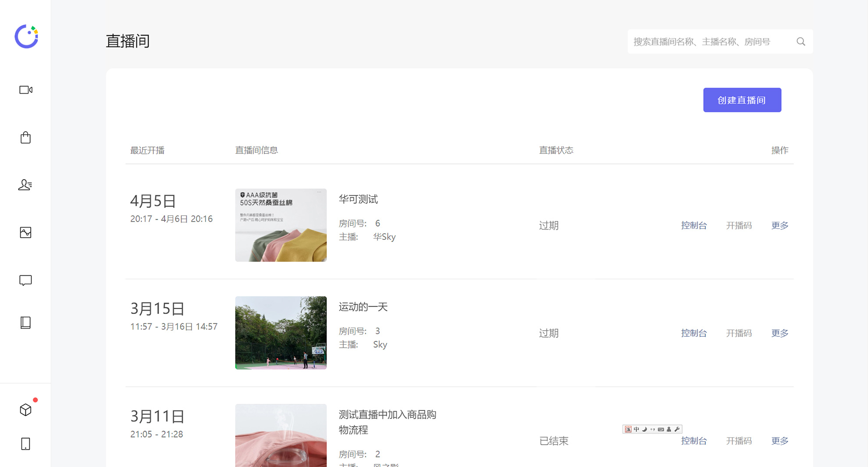Open 控制台 for 华可测试 room
The width and height of the screenshot is (868, 467).
click(x=694, y=225)
